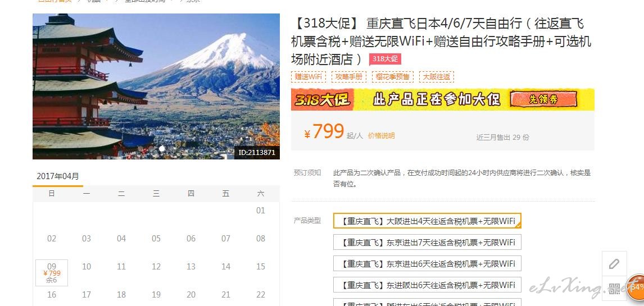Viewport: 644px width, 306px height.
Task: Click the 近三月售出 29 份 sales text
Action: 503,138
